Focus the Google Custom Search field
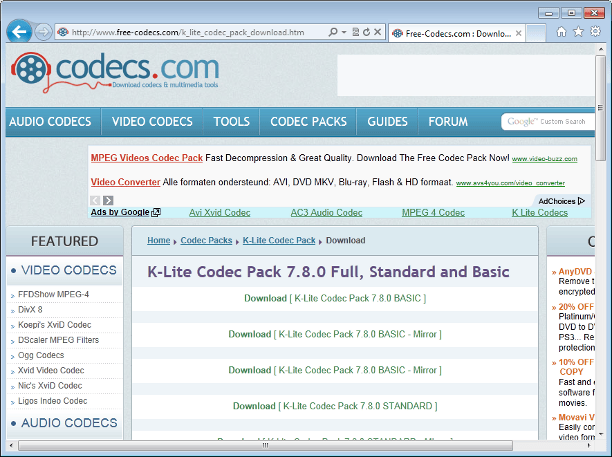Viewport: 612px width, 457px height. click(x=548, y=122)
